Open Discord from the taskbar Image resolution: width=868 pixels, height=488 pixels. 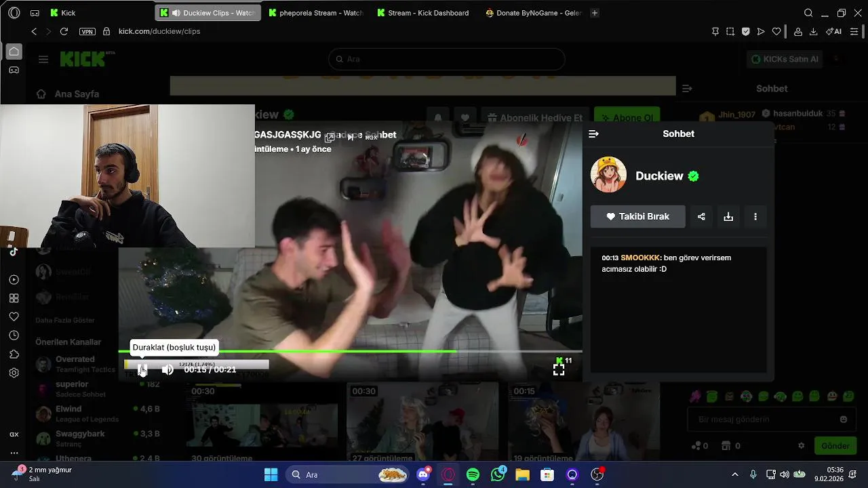[x=423, y=474]
